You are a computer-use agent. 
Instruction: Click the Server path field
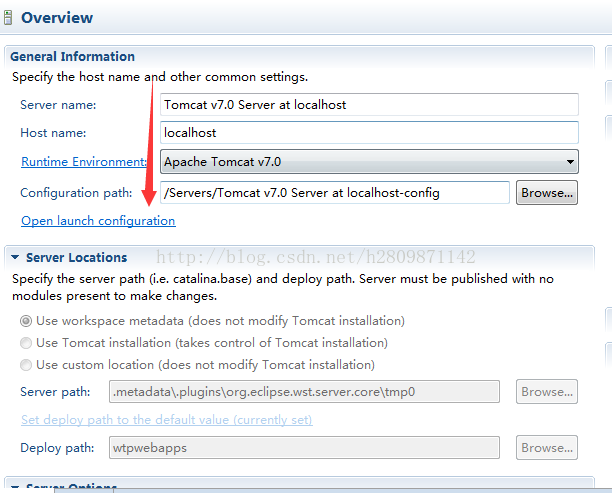point(304,392)
